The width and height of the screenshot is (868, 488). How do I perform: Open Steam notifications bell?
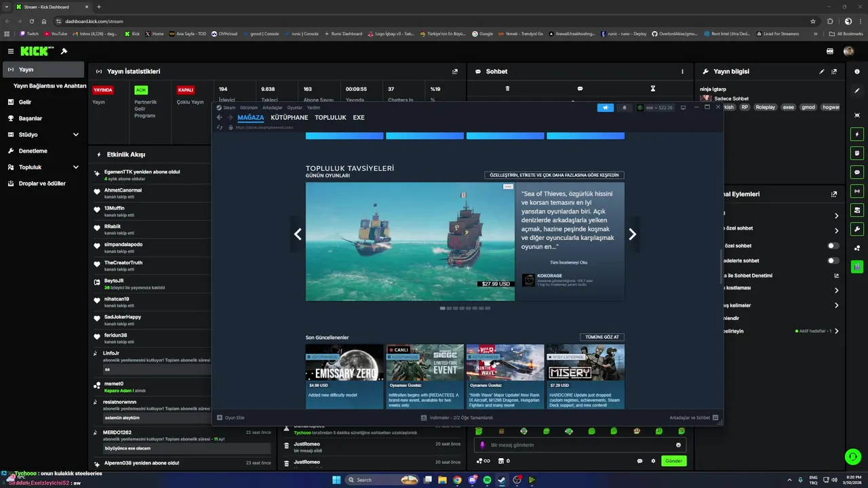(x=625, y=108)
